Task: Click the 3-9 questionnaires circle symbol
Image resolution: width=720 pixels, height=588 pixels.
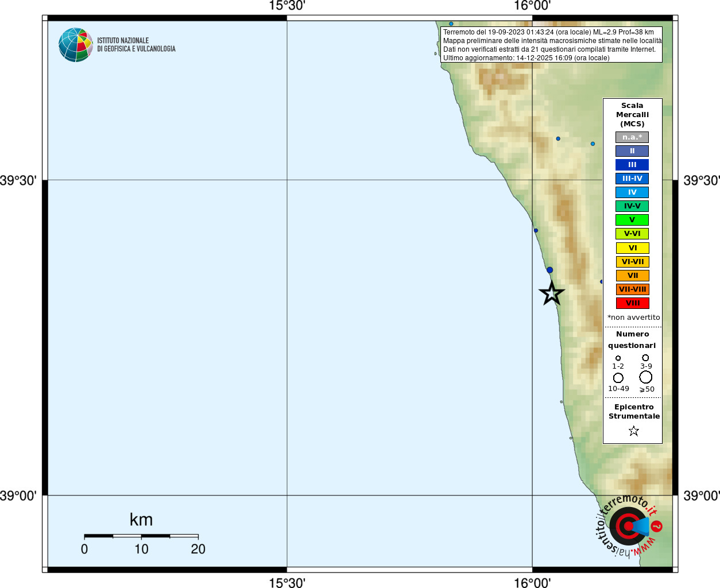Action: coord(645,358)
